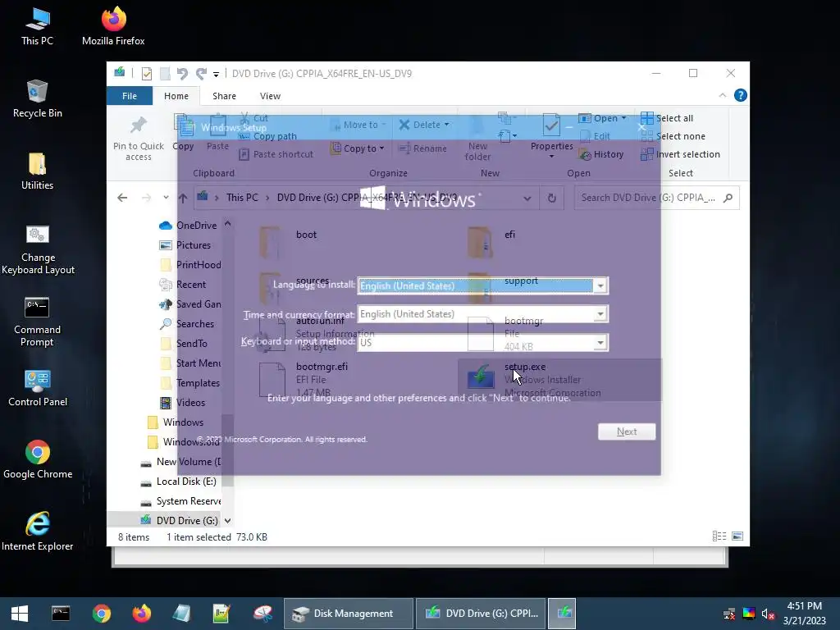Click Pin to Quick access icon
840x630 pixels.
138,138
